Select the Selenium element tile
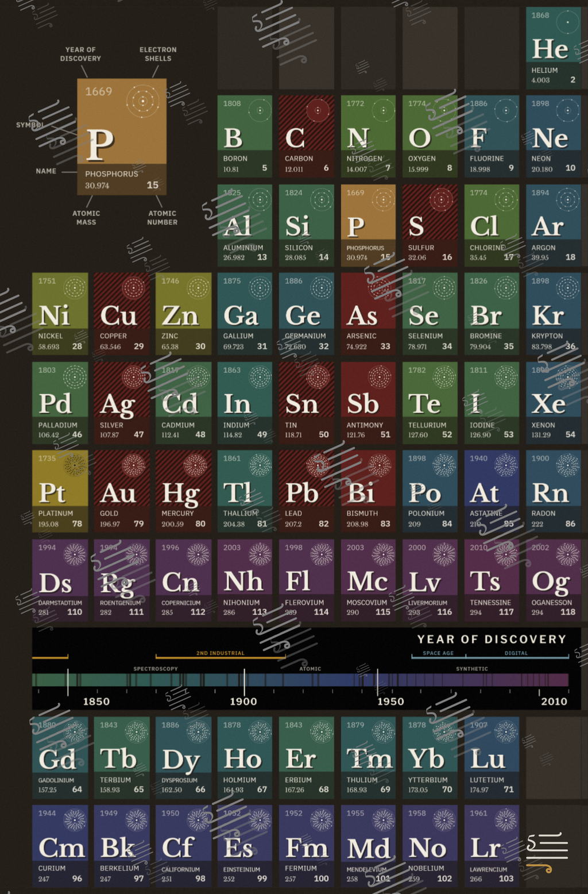 (430, 314)
